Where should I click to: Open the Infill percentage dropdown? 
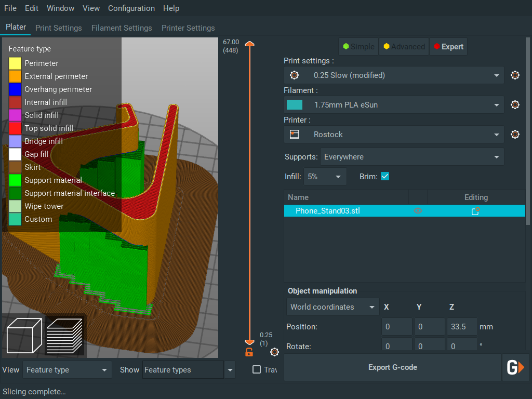[x=325, y=176]
